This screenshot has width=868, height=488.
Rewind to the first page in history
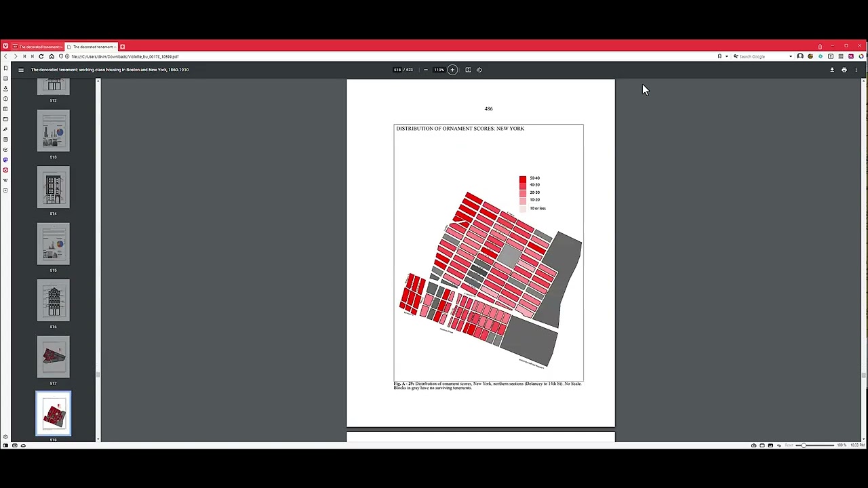pos(24,56)
